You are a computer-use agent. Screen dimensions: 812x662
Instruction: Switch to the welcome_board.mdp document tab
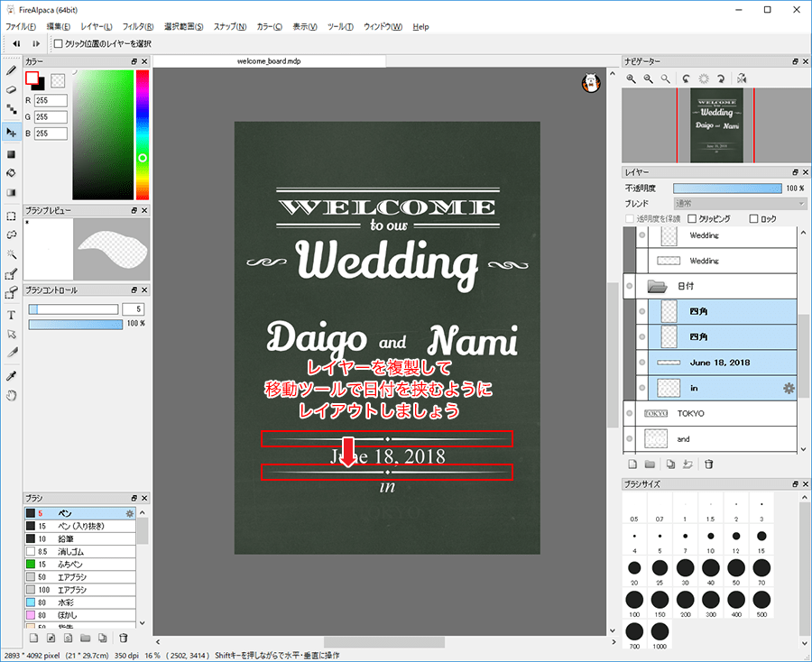pos(269,61)
